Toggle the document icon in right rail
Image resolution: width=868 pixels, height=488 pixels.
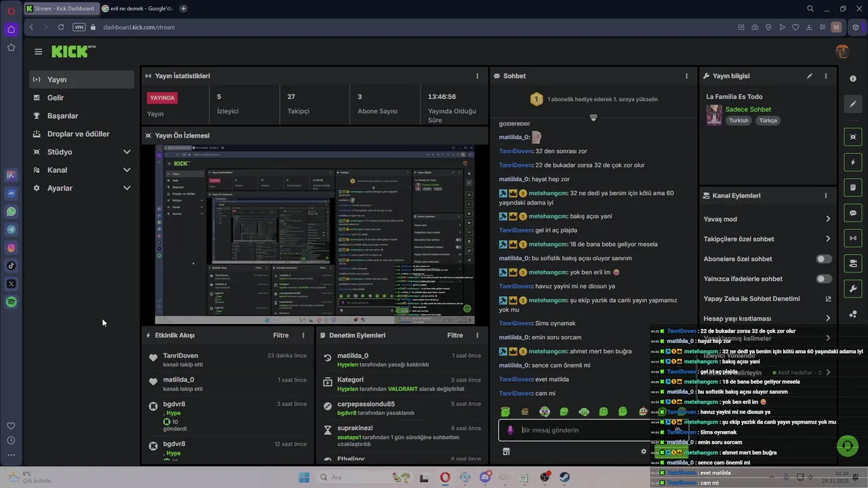853,187
